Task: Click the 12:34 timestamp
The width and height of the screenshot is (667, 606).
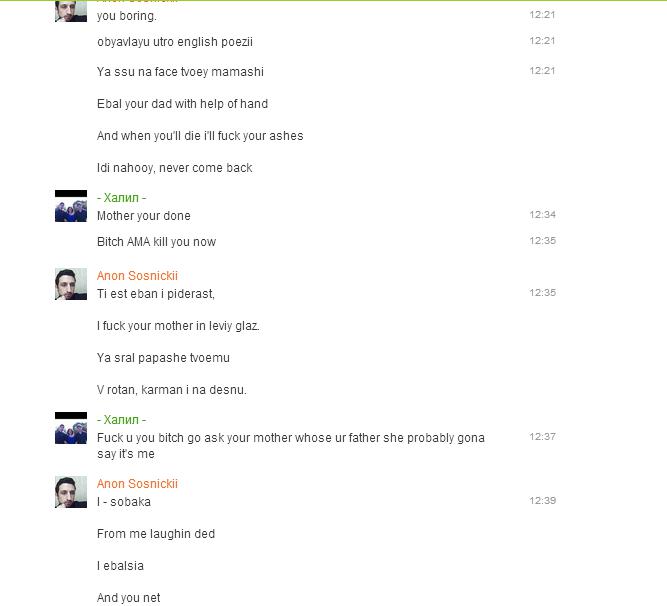Action: [542, 215]
